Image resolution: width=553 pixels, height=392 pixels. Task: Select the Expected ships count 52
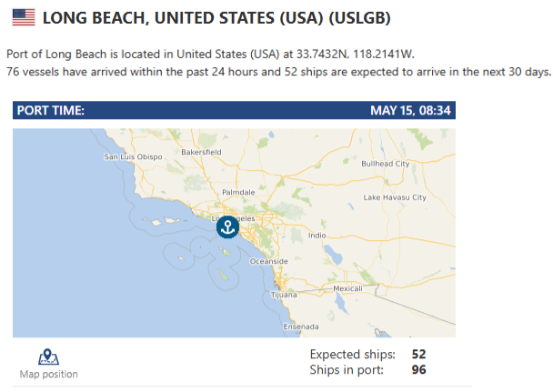pyautogui.click(x=418, y=354)
